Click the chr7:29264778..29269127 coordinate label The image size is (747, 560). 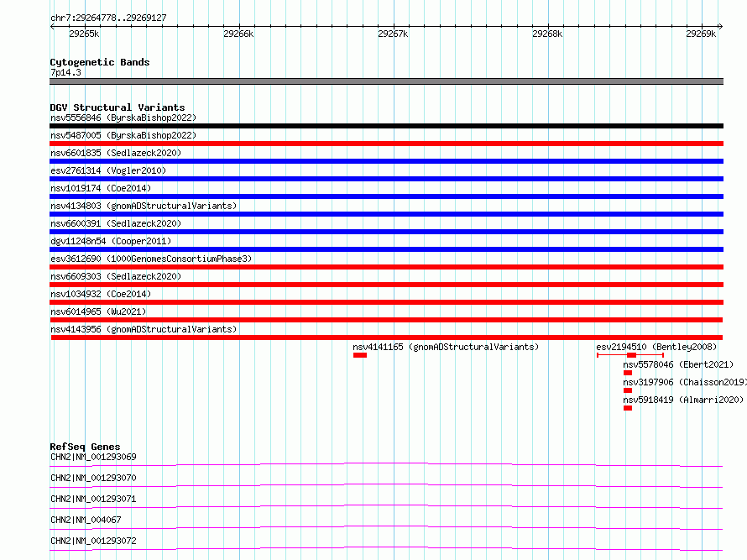click(108, 18)
